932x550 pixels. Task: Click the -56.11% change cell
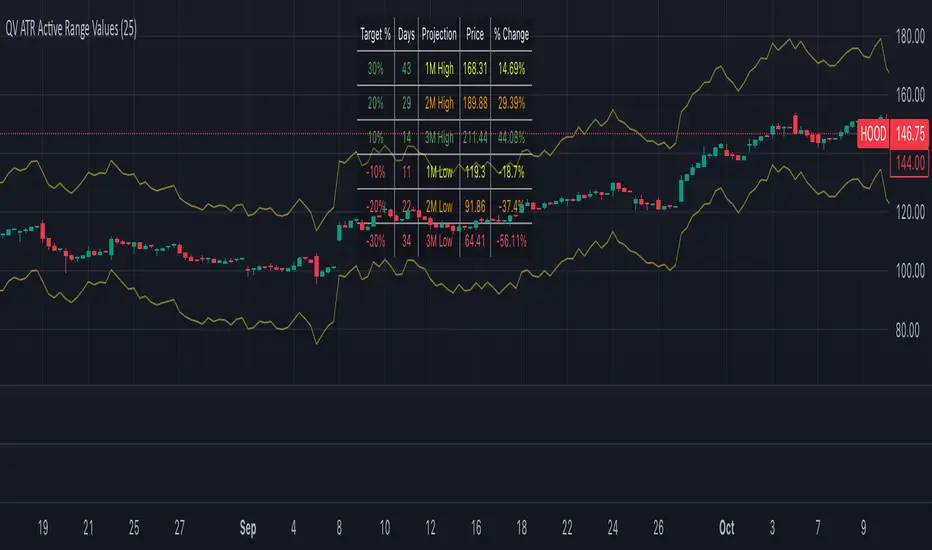tap(511, 241)
